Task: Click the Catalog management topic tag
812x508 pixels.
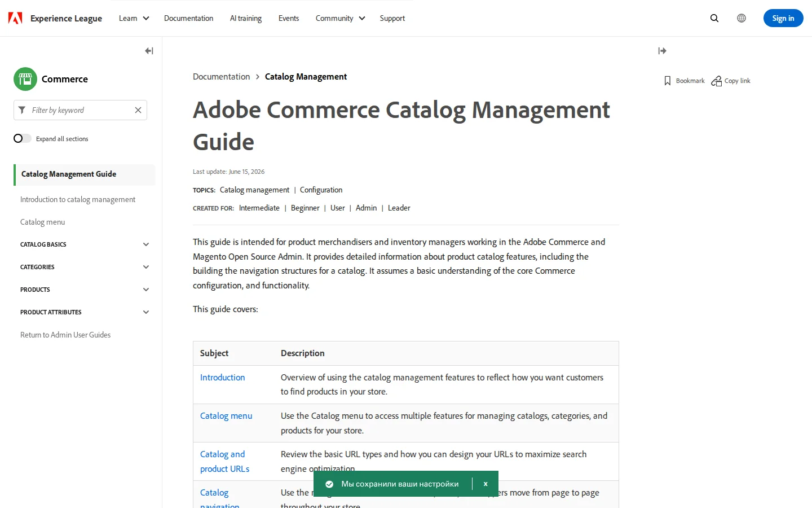Action: click(x=254, y=190)
